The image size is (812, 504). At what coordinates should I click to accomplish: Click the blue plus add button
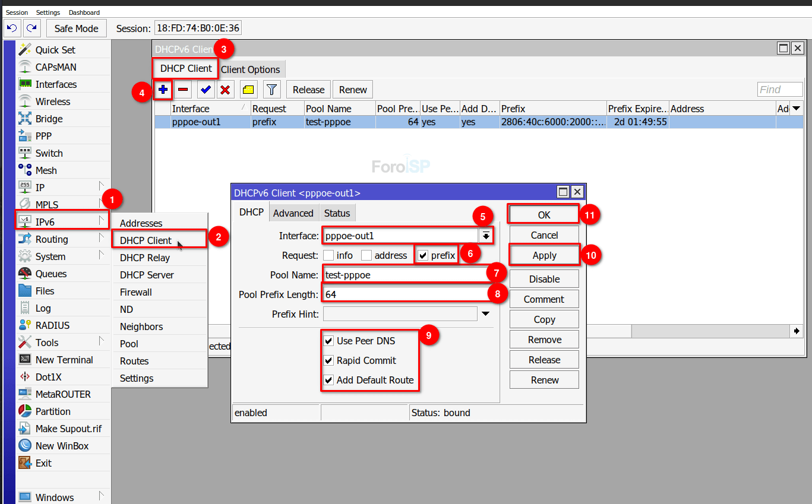(163, 90)
